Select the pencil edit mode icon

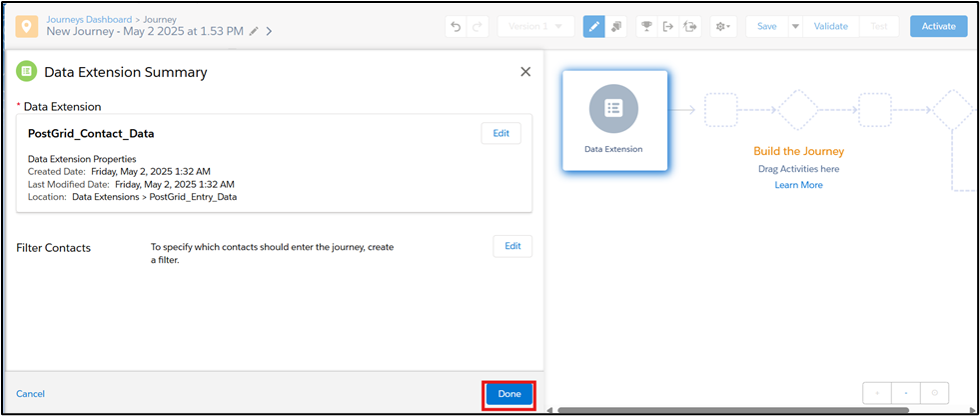point(593,27)
